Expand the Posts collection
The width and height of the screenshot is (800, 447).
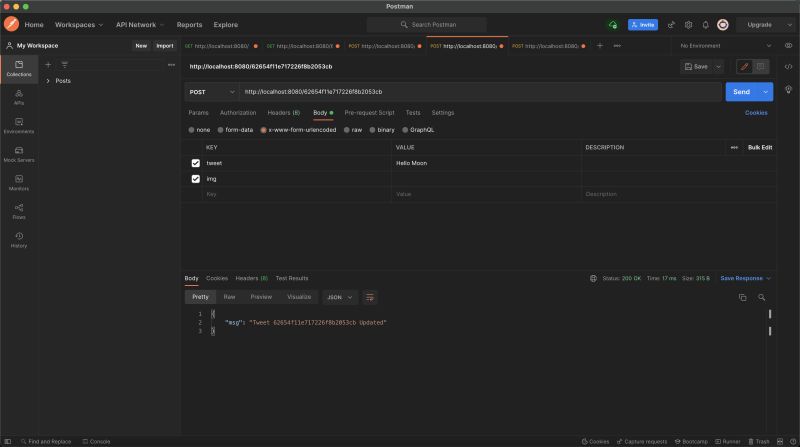tap(48, 81)
